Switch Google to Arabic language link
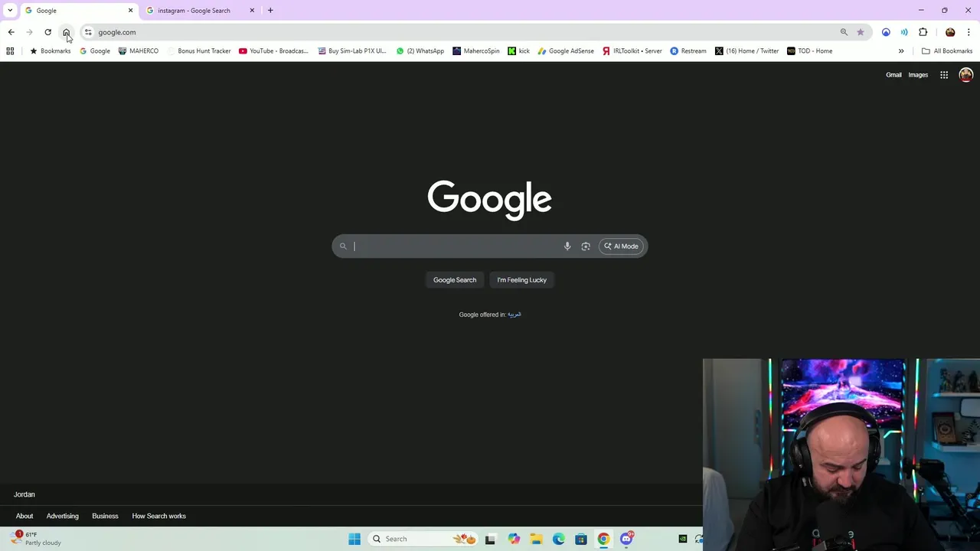This screenshot has height=551, width=980. [514, 315]
